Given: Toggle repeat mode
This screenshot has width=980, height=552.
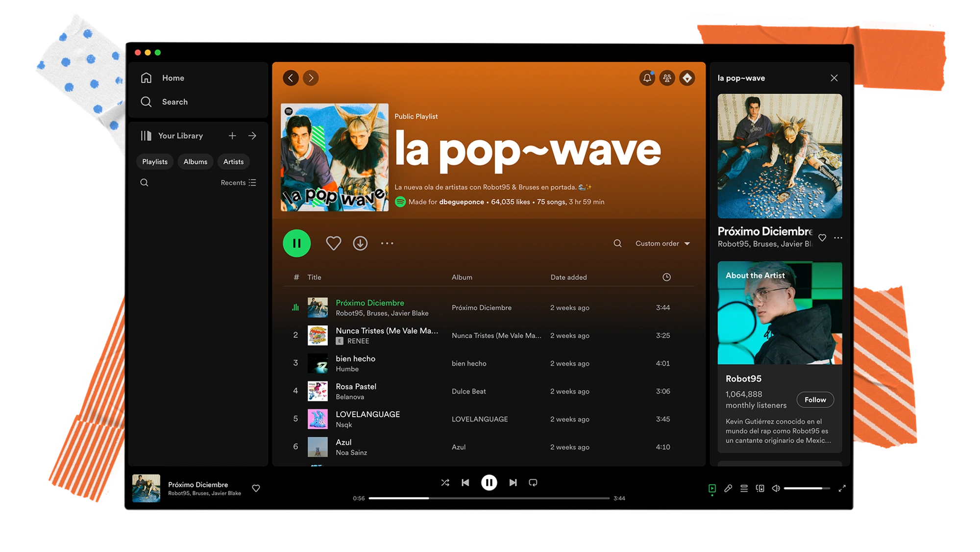Looking at the screenshot, I should click(x=533, y=482).
